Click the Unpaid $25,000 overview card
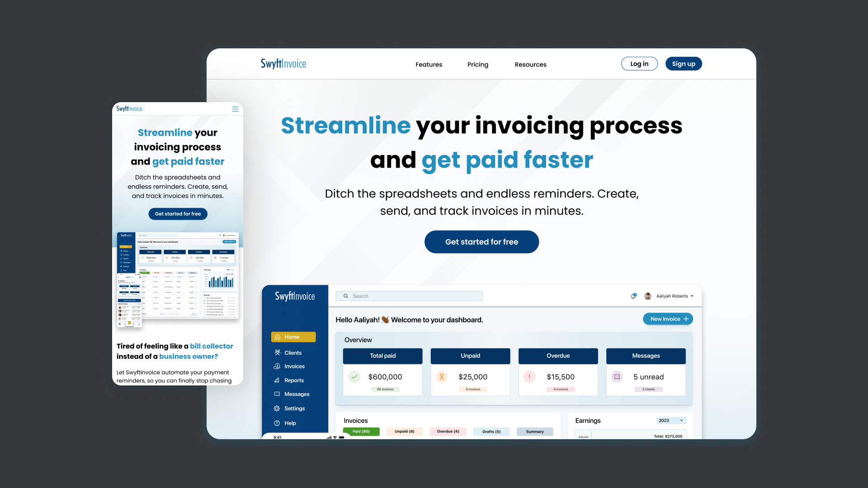 click(x=470, y=371)
